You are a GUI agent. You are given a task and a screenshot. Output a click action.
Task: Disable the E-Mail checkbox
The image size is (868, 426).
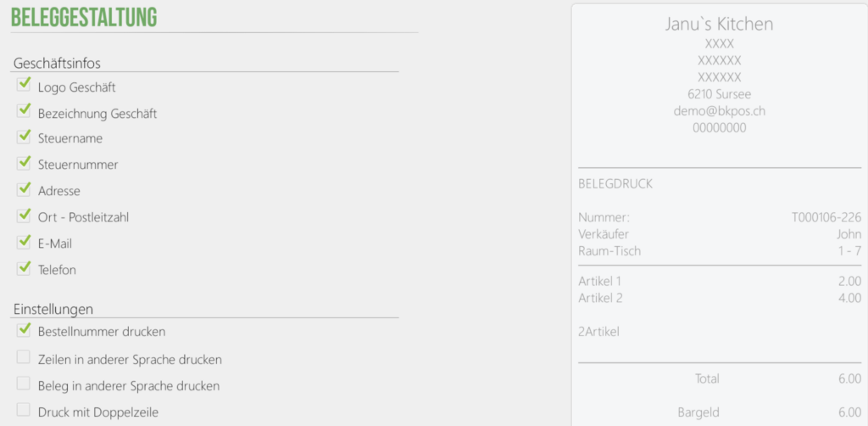[x=23, y=242]
